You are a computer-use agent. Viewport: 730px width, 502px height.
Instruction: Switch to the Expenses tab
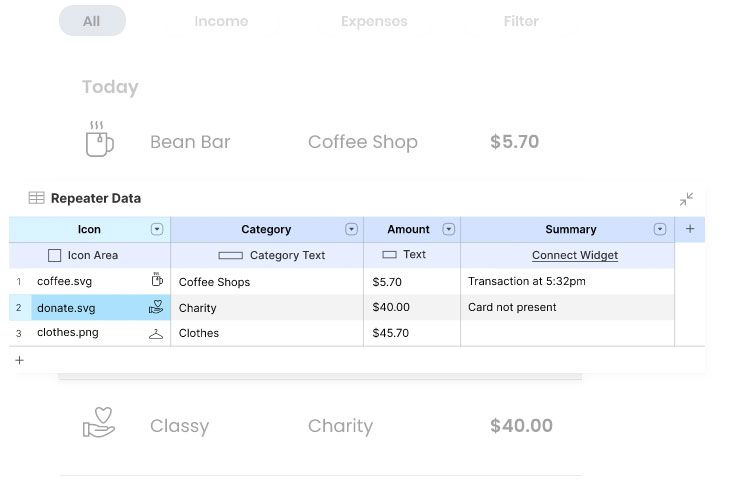[x=375, y=21]
